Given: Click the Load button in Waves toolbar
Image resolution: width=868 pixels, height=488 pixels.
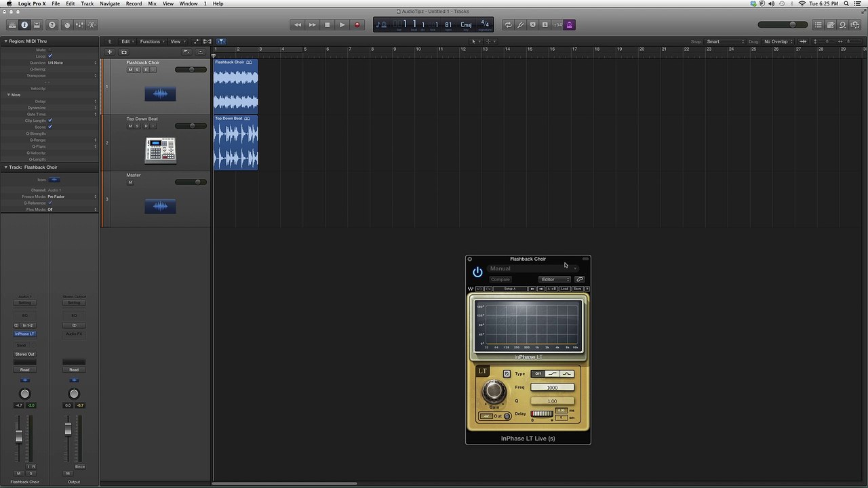Looking at the screenshot, I should 564,289.
